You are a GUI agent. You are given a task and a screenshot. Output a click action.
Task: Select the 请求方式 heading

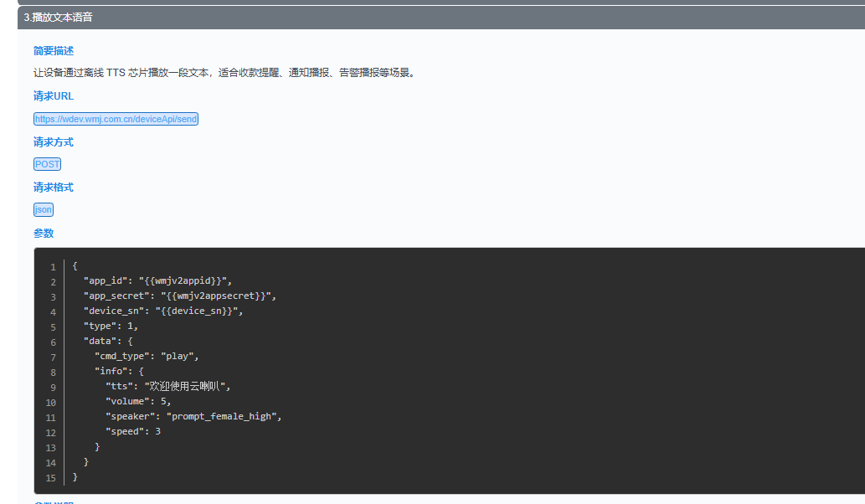pyautogui.click(x=54, y=142)
